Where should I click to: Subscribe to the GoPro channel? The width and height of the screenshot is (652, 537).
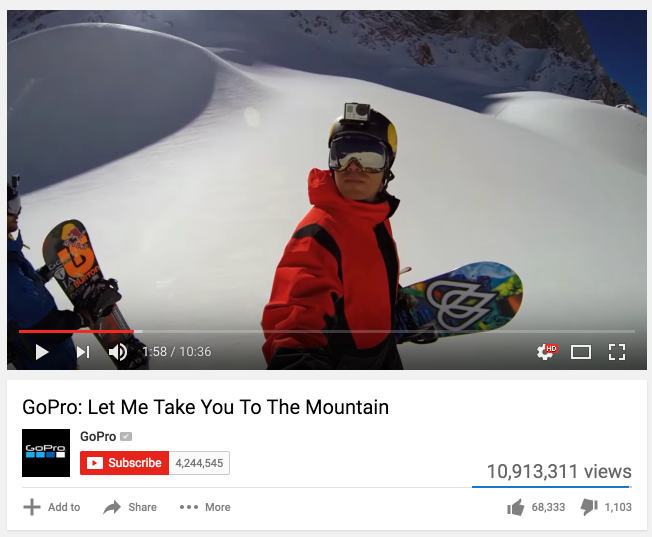click(125, 463)
